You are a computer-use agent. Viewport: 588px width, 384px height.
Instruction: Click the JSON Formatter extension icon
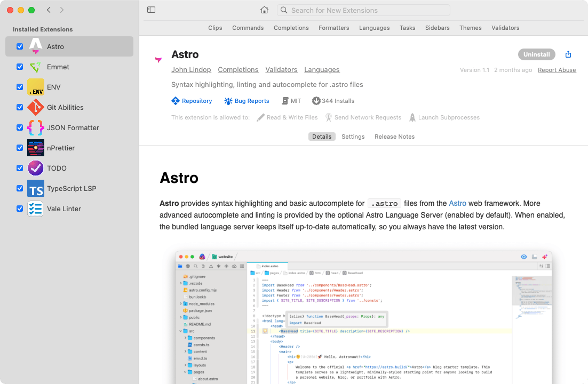coord(35,127)
